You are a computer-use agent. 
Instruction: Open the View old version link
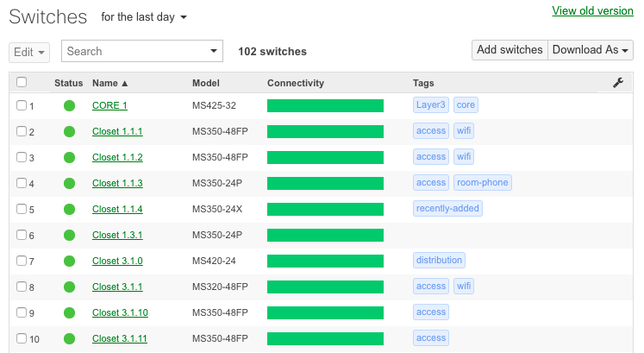pyautogui.click(x=592, y=10)
